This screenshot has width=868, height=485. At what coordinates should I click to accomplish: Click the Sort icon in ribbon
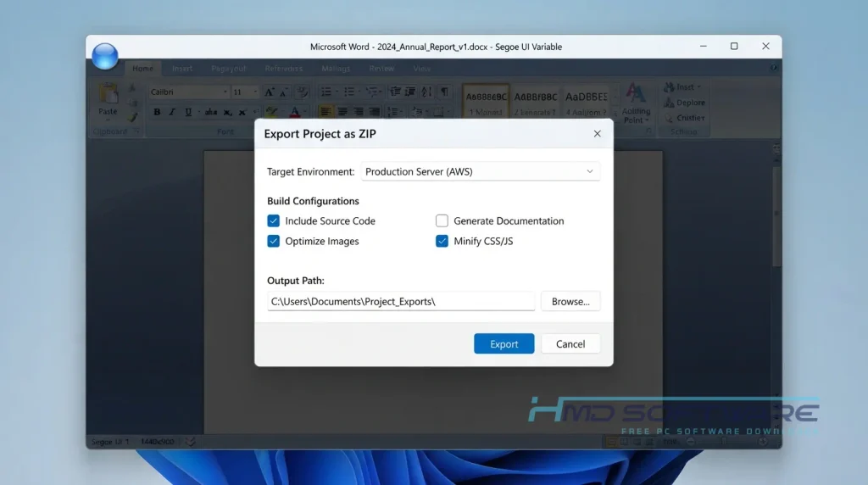coord(426,92)
